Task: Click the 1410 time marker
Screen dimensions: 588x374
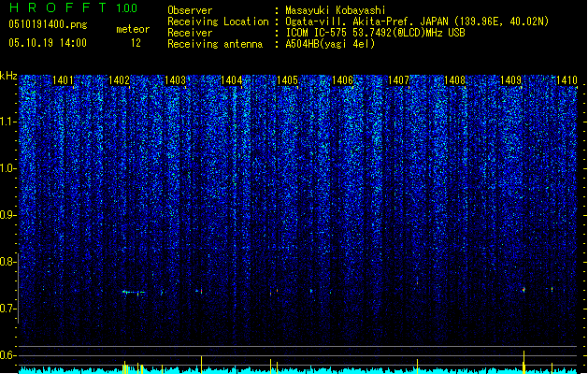Action: 566,80
